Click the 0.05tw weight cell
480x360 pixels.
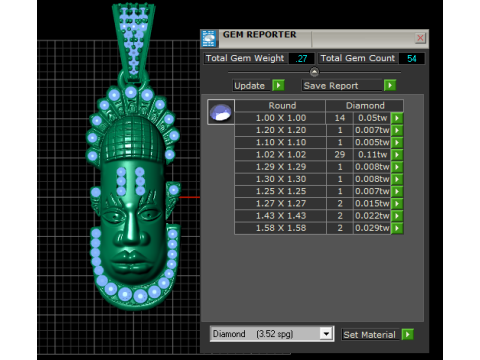(x=372, y=118)
